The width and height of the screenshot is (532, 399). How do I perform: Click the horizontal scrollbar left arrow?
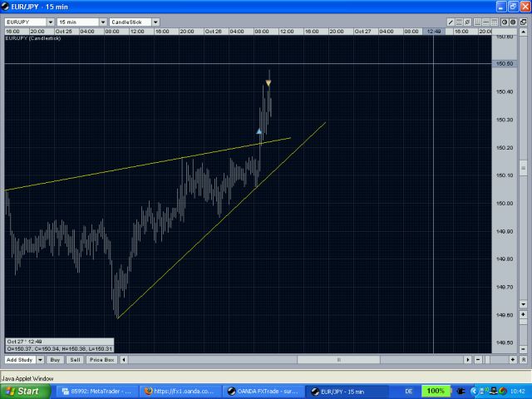click(x=124, y=360)
